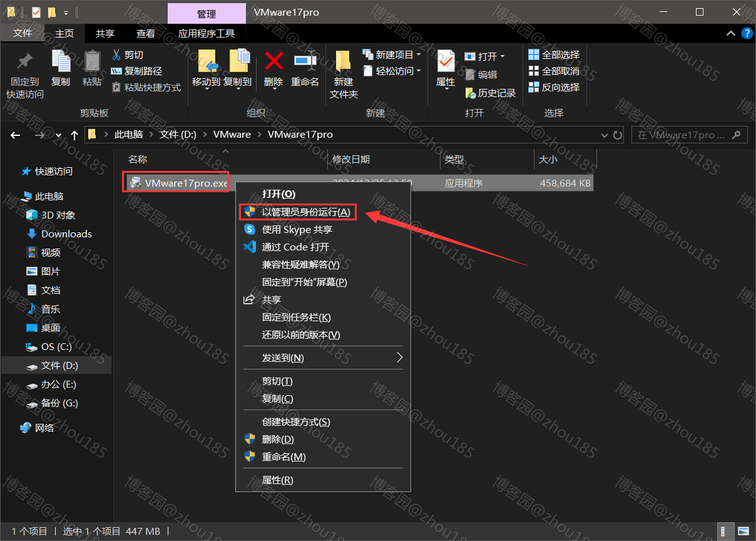Choose Open (打开) in context menu
Image resolution: width=756 pixels, height=541 pixels.
coord(323,194)
